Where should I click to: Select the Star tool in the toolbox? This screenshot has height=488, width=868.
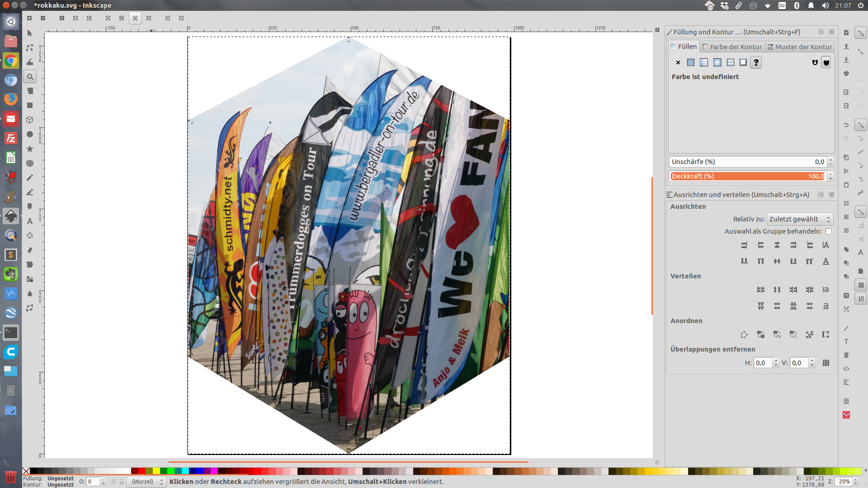click(x=30, y=149)
